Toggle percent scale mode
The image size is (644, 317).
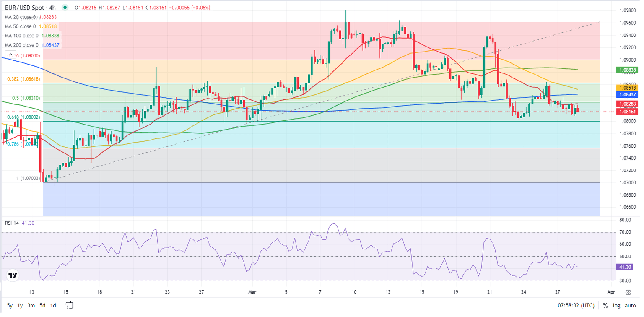coord(605,305)
